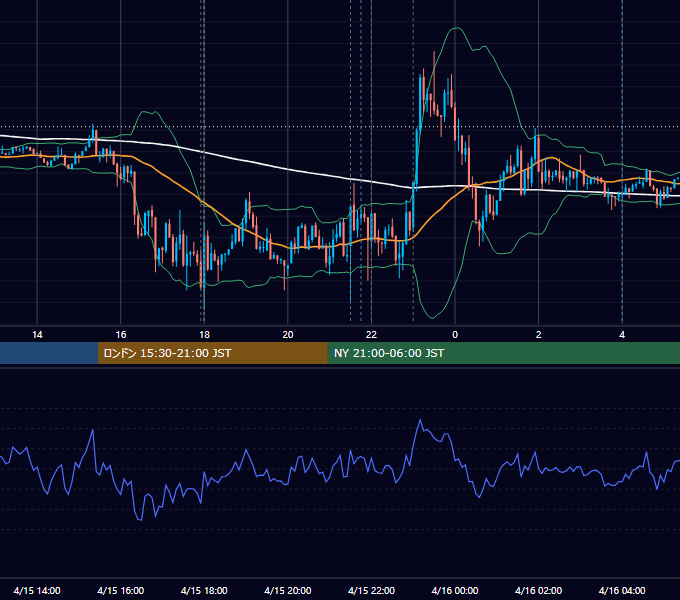Click the NY 21:00-06:00 JST session bar
This screenshot has width=680, height=600.
503,353
